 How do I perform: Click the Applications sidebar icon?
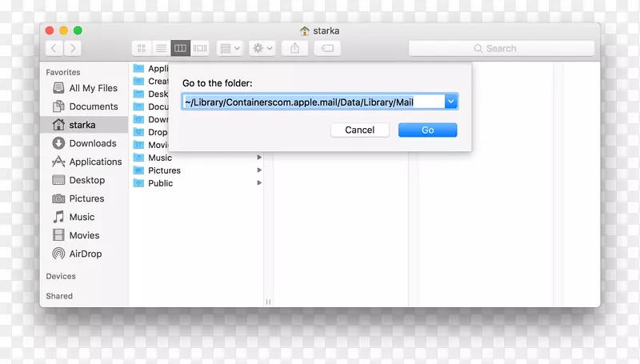[58, 162]
